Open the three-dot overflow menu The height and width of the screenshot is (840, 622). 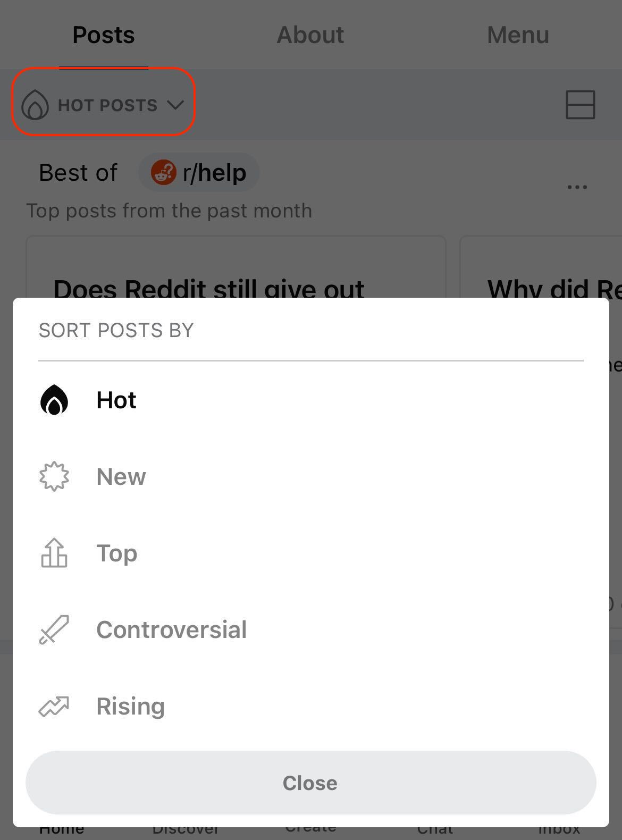click(x=577, y=187)
